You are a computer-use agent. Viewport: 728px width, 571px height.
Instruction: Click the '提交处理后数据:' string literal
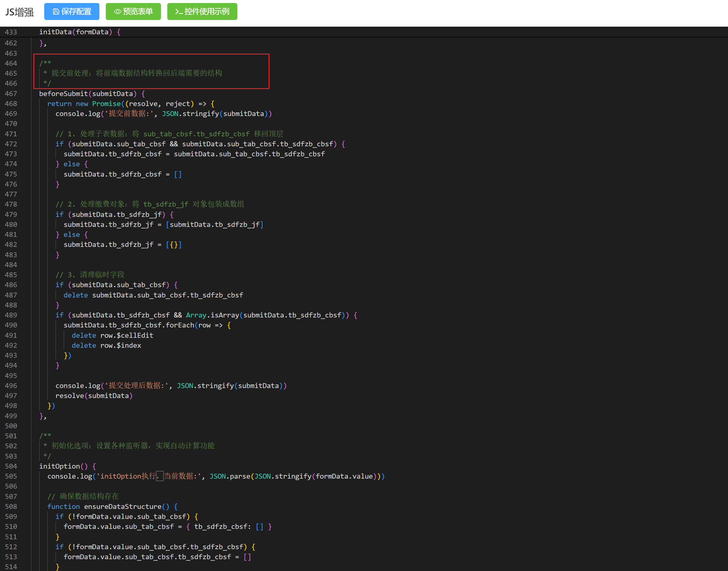[x=136, y=385]
